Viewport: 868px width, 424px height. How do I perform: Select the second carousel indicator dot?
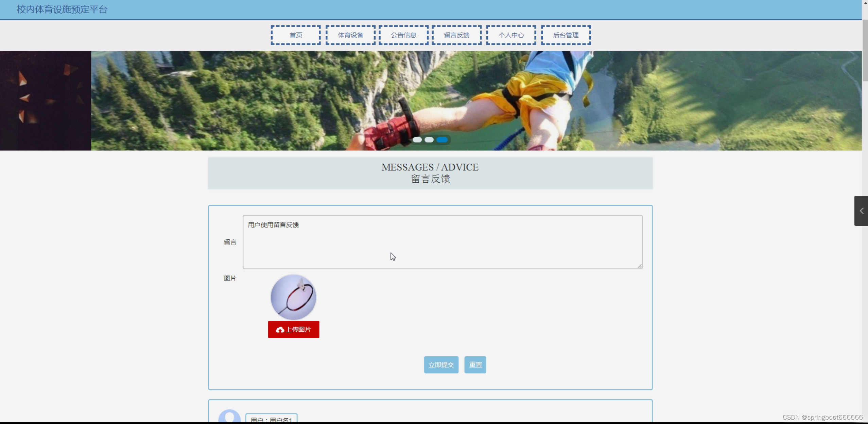(429, 140)
